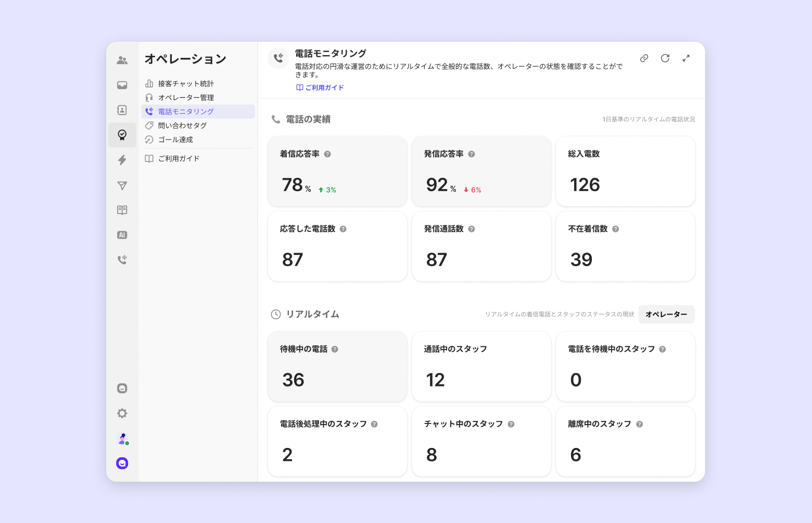Click the リアルタイム section heading
Viewport: 812px width, 523px height.
click(313, 314)
